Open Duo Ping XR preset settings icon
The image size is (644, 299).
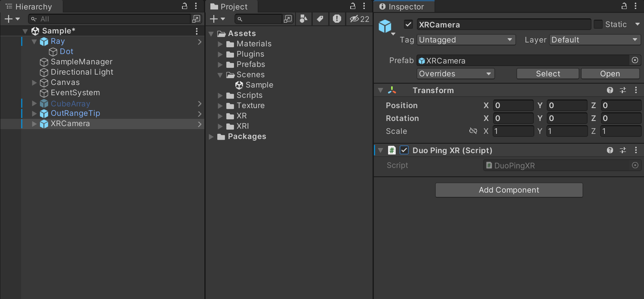click(623, 150)
